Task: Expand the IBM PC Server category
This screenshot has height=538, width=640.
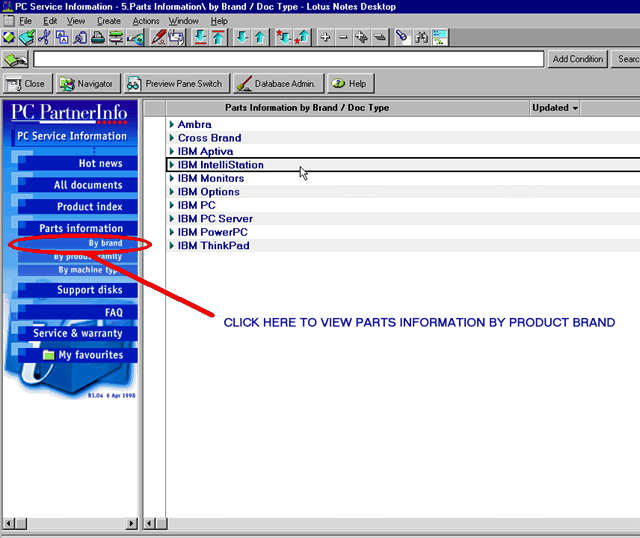Action: click(172, 219)
